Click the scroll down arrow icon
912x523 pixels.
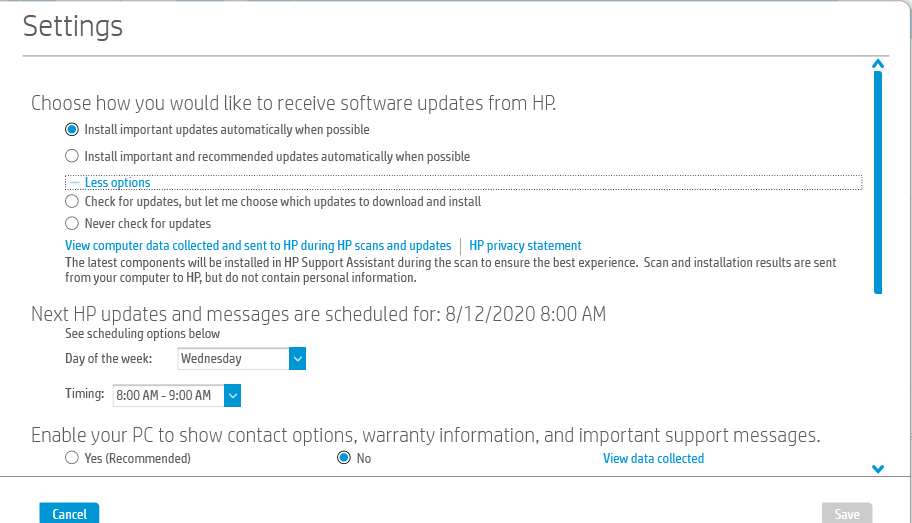coord(878,468)
